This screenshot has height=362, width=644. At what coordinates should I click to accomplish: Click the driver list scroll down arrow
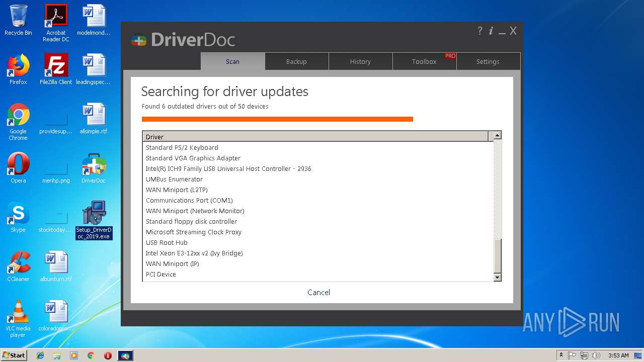(497, 277)
